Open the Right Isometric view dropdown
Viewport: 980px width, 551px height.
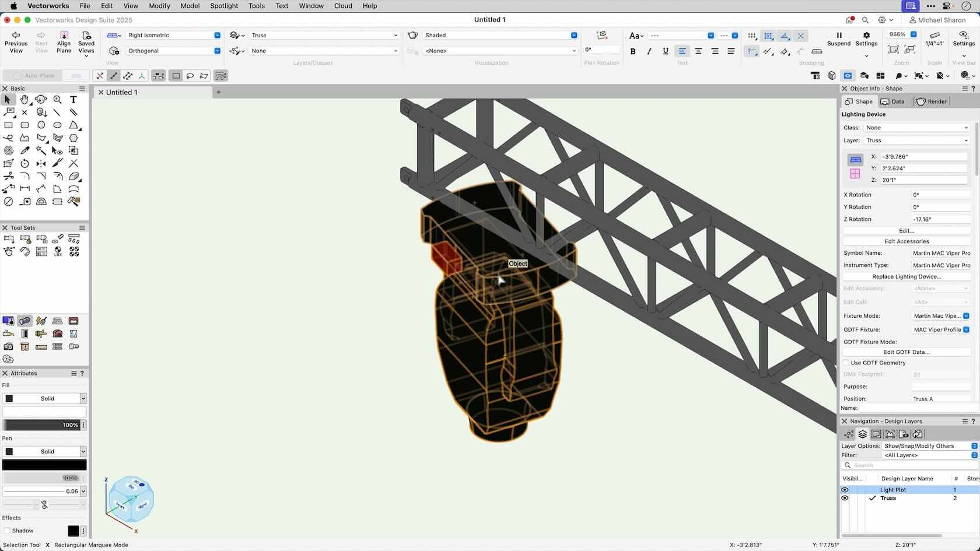click(x=173, y=36)
